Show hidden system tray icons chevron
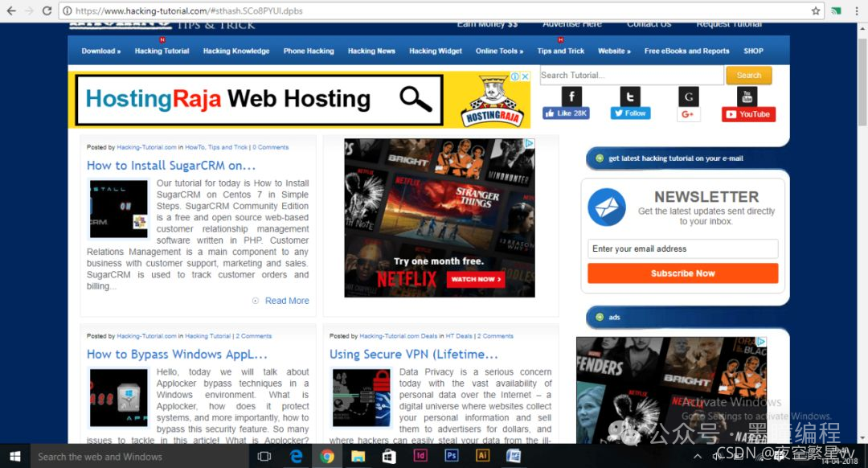Screen dimensions: 868x468 (698, 457)
